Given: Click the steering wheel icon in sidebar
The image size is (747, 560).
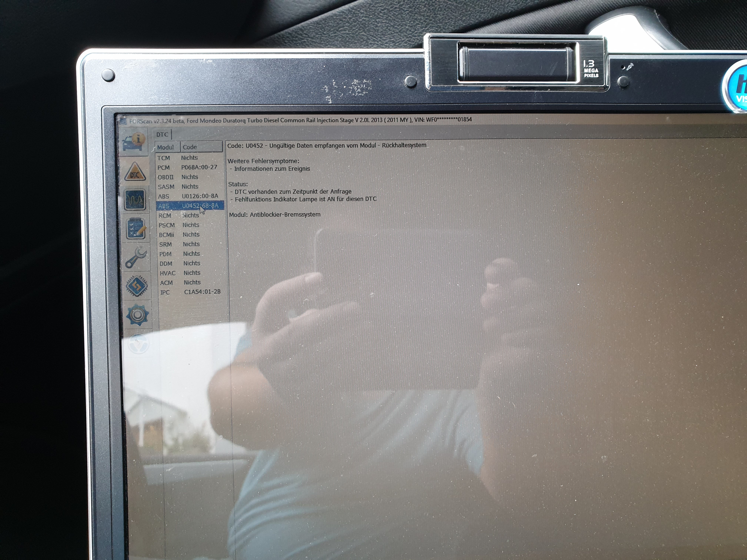Looking at the screenshot, I should point(138,343).
